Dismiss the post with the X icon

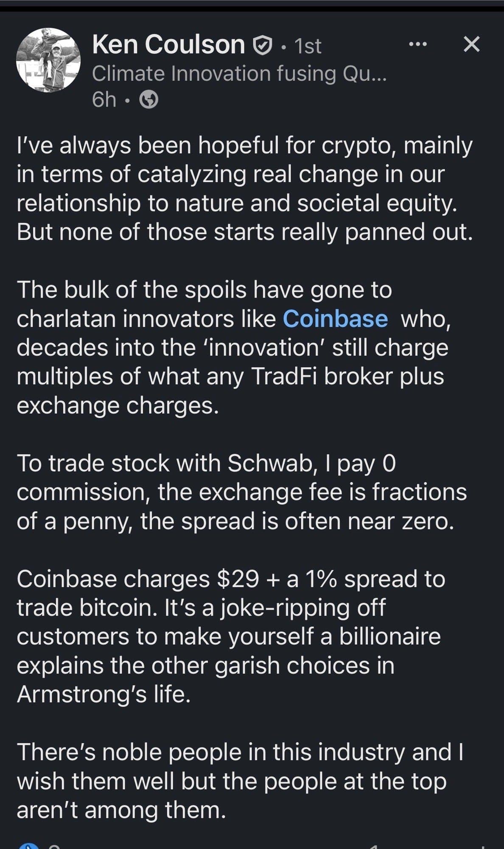(471, 44)
